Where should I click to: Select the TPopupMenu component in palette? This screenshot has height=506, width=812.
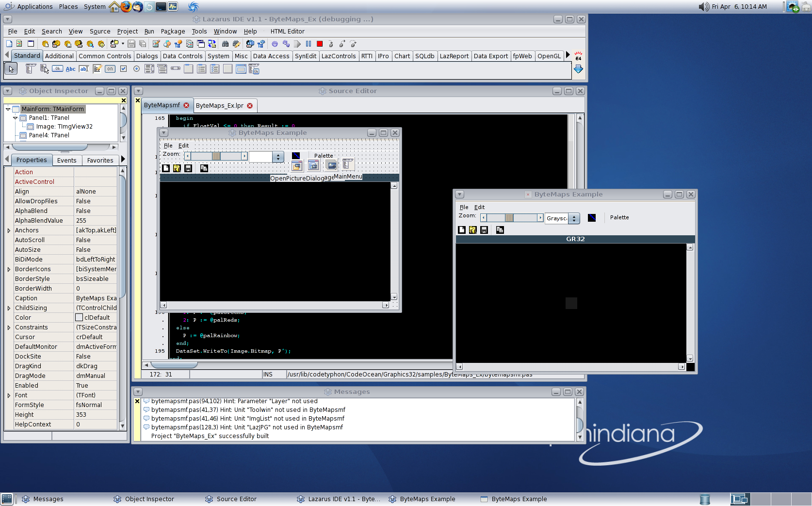(44, 69)
